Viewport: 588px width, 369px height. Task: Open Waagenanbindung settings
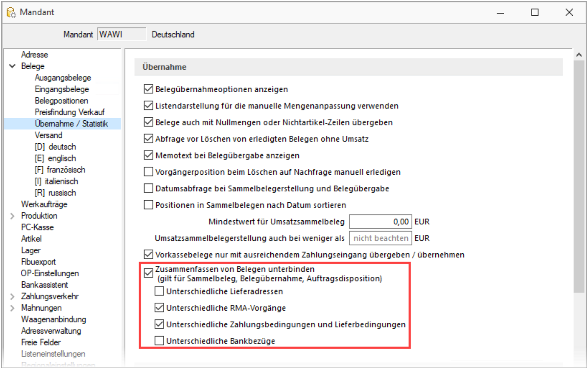[x=54, y=319]
